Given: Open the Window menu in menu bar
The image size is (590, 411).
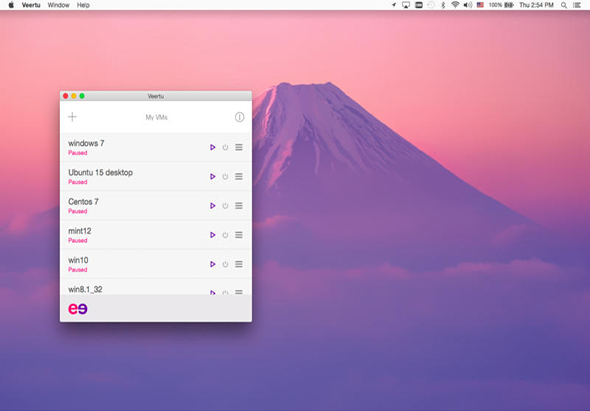Looking at the screenshot, I should click(58, 5).
